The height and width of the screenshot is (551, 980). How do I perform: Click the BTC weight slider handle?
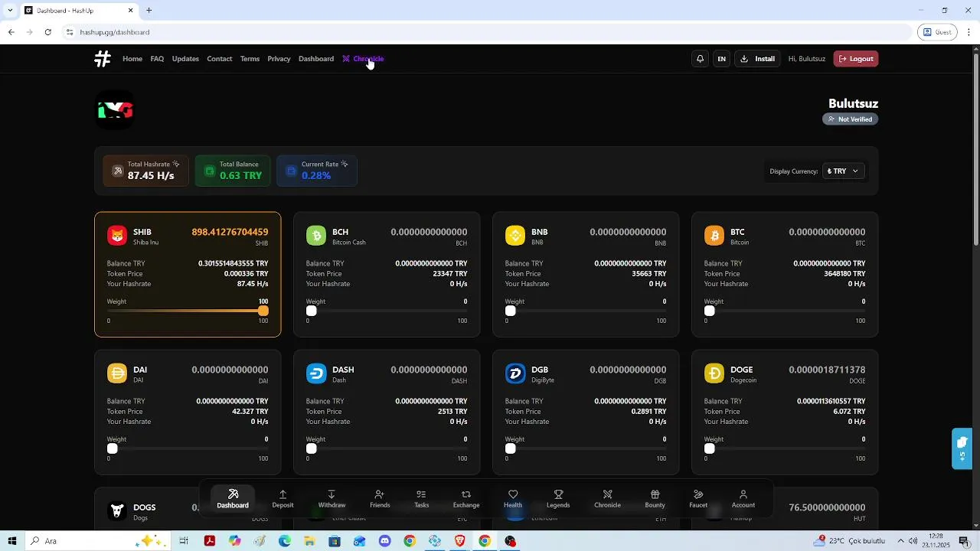tap(710, 311)
